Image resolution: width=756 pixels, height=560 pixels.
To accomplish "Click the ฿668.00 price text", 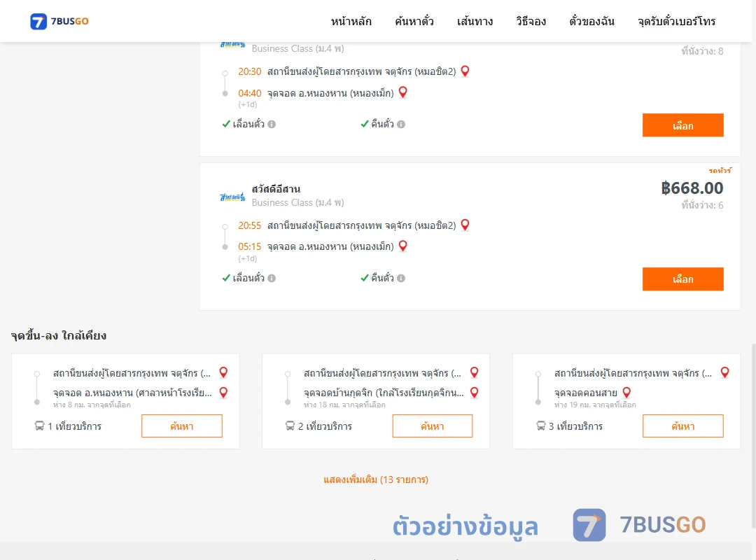I will point(692,188).
